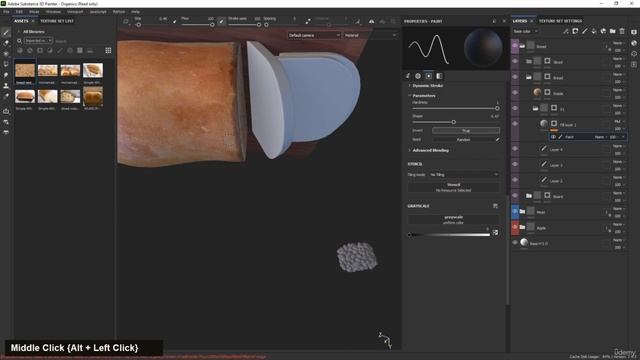
Task: Hide Layer 4
Action: pos(515,149)
